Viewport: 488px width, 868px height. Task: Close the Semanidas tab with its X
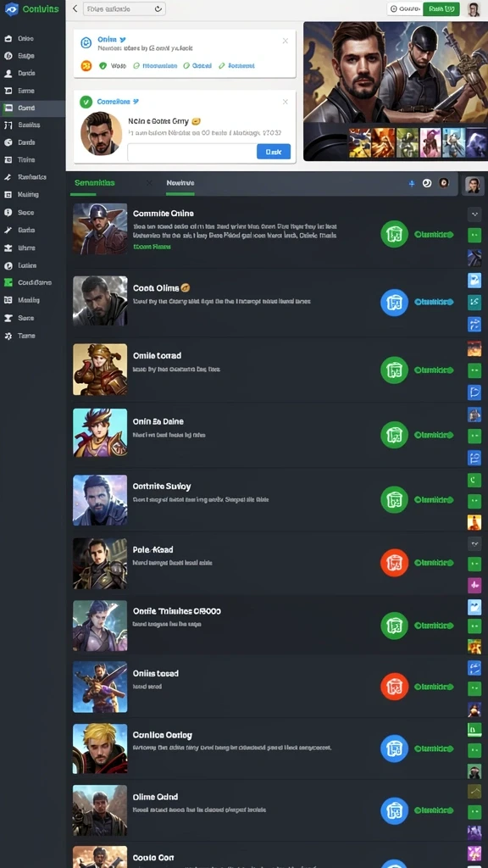tap(149, 183)
